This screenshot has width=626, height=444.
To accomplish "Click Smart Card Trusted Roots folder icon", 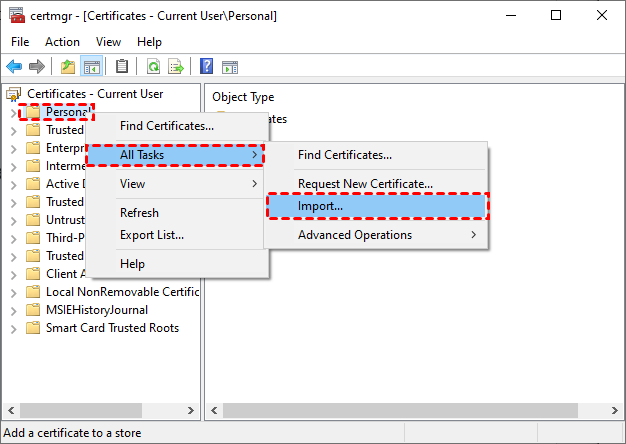I will (x=33, y=328).
